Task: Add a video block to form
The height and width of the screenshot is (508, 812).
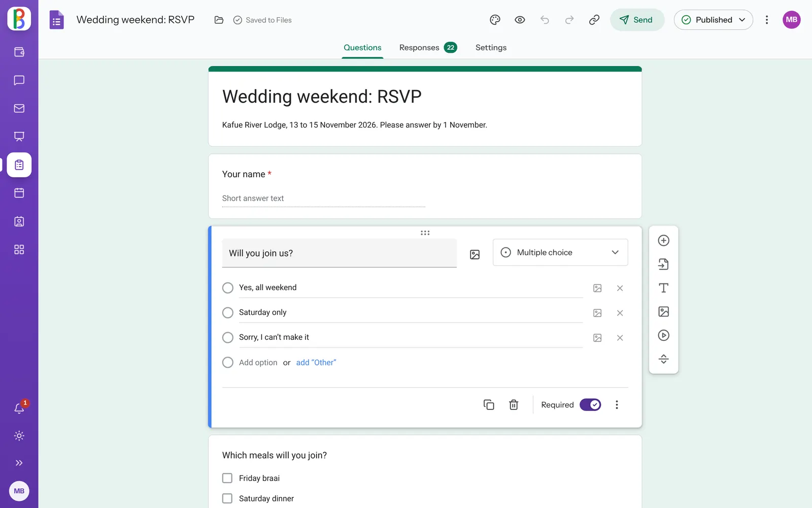Action: (663, 335)
